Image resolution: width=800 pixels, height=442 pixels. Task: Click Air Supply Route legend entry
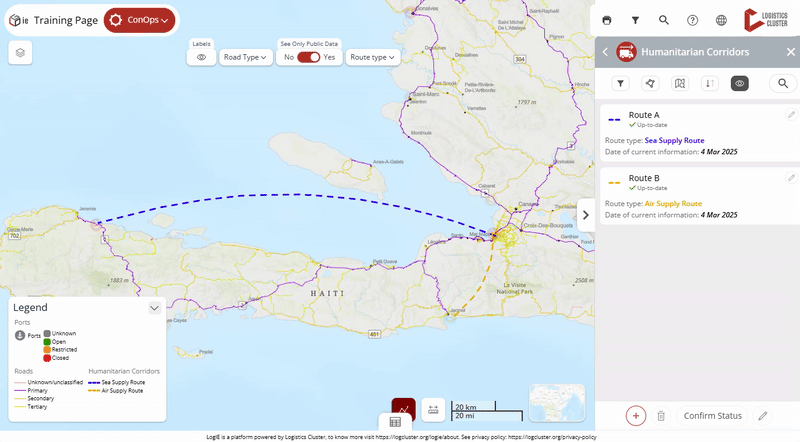(x=115, y=390)
